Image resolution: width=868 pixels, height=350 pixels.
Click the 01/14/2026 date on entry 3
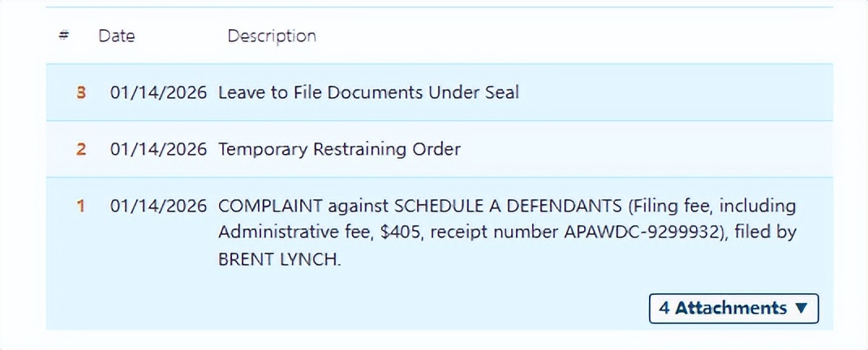158,92
